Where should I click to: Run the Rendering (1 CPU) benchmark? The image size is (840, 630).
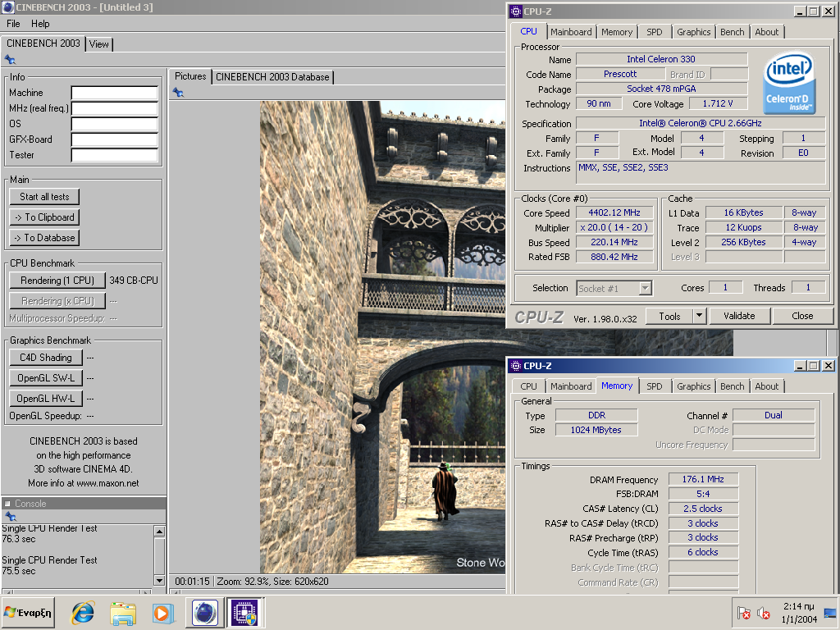click(x=57, y=281)
